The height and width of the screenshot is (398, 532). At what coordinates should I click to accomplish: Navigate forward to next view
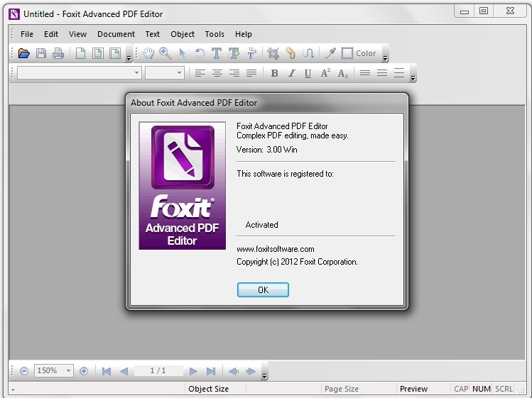tap(251, 371)
